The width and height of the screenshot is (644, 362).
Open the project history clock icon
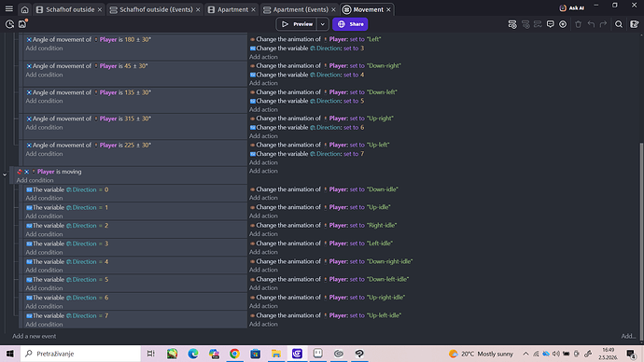click(x=9, y=24)
